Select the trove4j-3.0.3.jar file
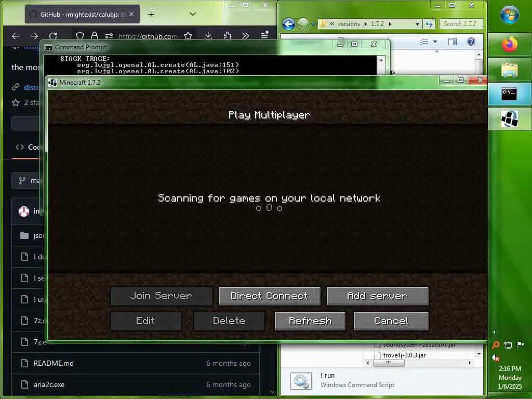Image resolution: width=532 pixels, height=399 pixels. (x=404, y=355)
